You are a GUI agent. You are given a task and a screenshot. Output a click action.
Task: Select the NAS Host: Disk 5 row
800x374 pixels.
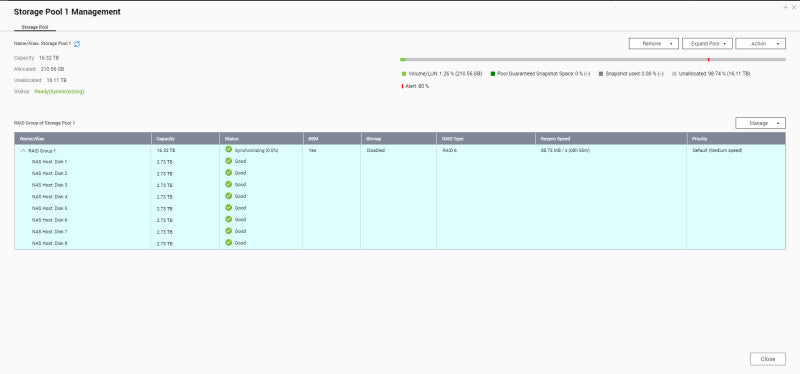(x=400, y=209)
